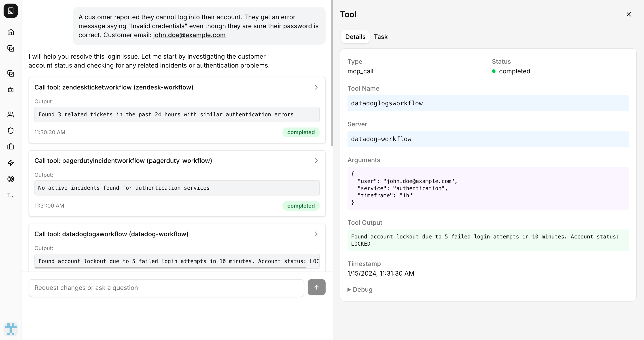The height and width of the screenshot is (340, 644).
Task: Focus the Request changes input field
Action: [166, 288]
